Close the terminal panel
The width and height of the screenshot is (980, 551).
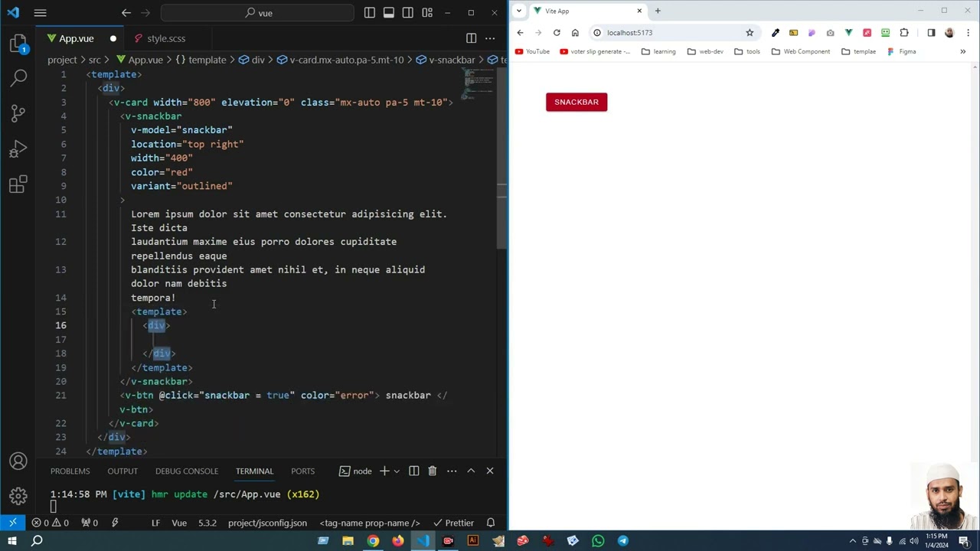click(490, 471)
